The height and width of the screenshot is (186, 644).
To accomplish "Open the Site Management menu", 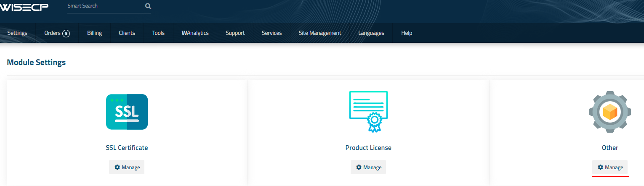I will point(320,33).
